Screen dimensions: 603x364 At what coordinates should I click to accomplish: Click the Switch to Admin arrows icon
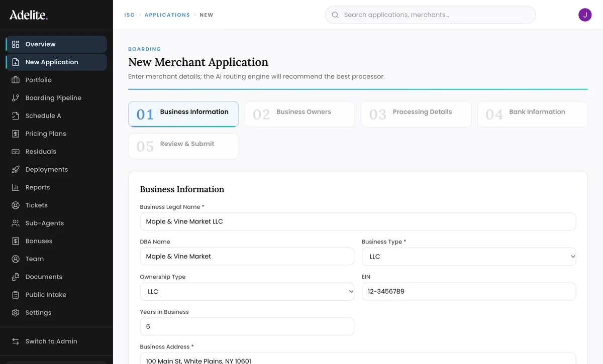[16, 341]
